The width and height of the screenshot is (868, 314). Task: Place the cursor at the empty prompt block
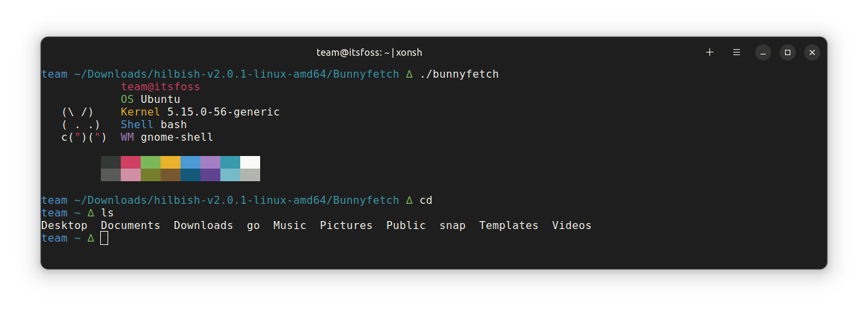click(104, 238)
